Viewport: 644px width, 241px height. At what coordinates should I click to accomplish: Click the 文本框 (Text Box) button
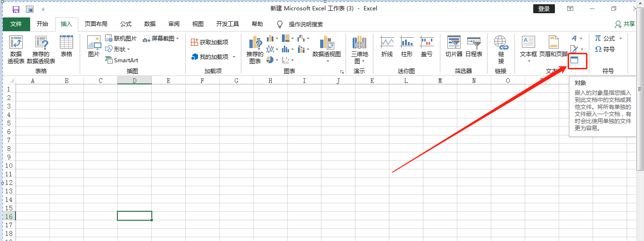[528, 50]
